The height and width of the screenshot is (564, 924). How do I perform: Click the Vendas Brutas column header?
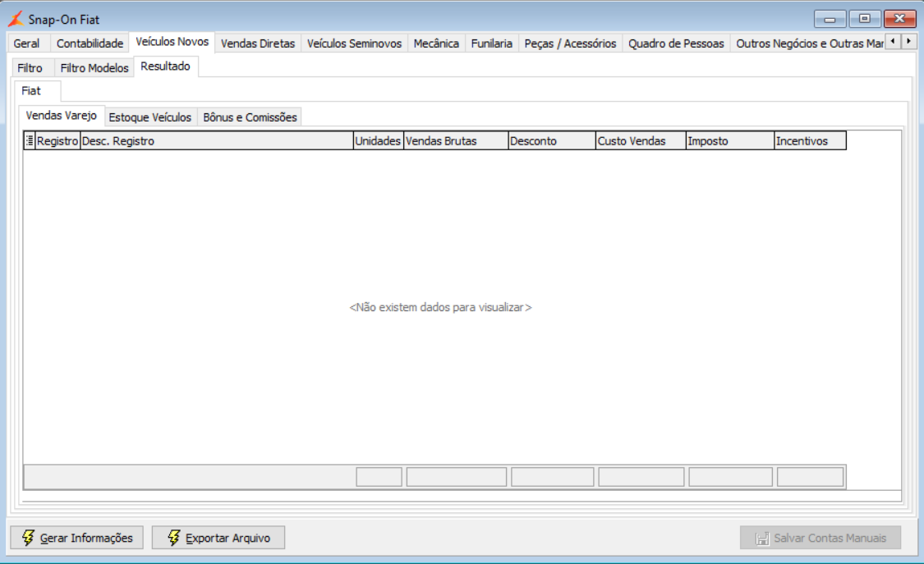click(456, 140)
